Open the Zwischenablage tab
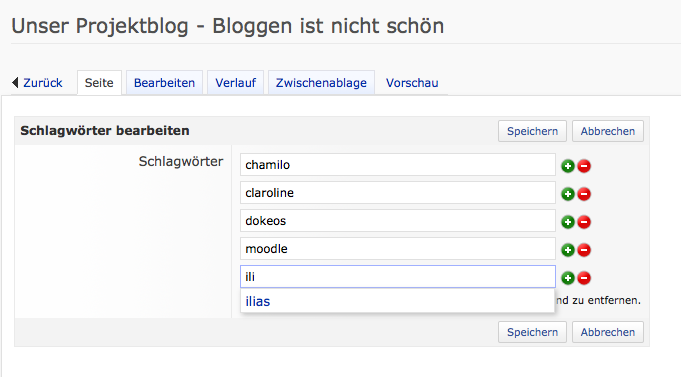Viewport: 681px width, 377px height. [x=321, y=83]
